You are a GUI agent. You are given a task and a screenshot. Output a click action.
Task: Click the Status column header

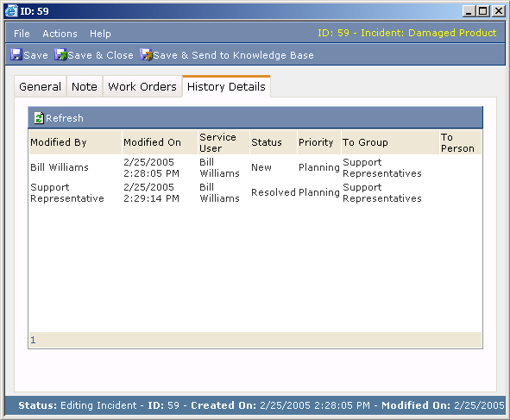(x=267, y=142)
